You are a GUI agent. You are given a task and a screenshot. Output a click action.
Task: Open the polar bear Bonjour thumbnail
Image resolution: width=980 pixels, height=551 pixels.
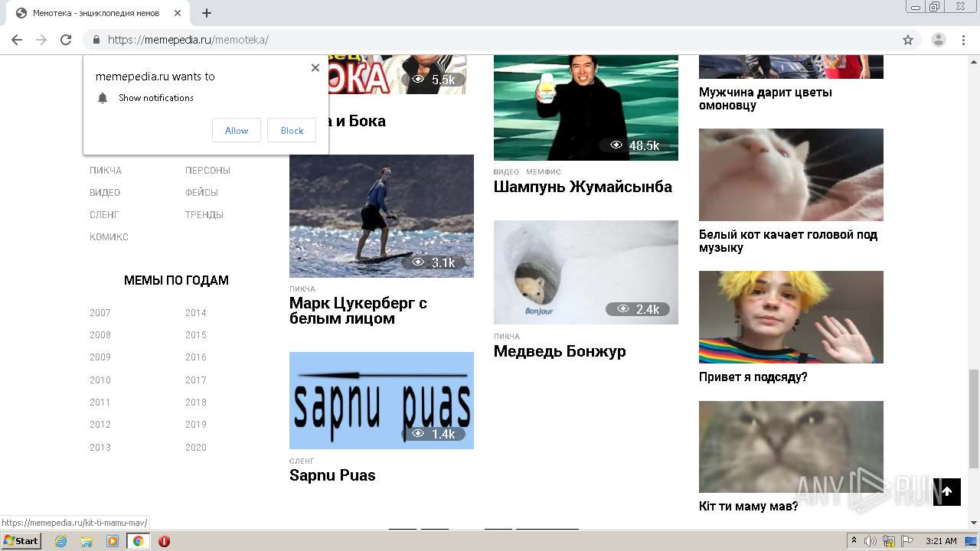(586, 272)
